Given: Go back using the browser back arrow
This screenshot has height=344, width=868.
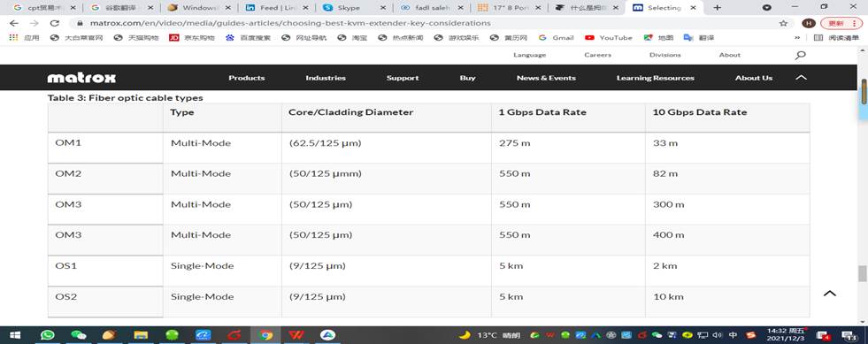Looking at the screenshot, I should point(14,23).
